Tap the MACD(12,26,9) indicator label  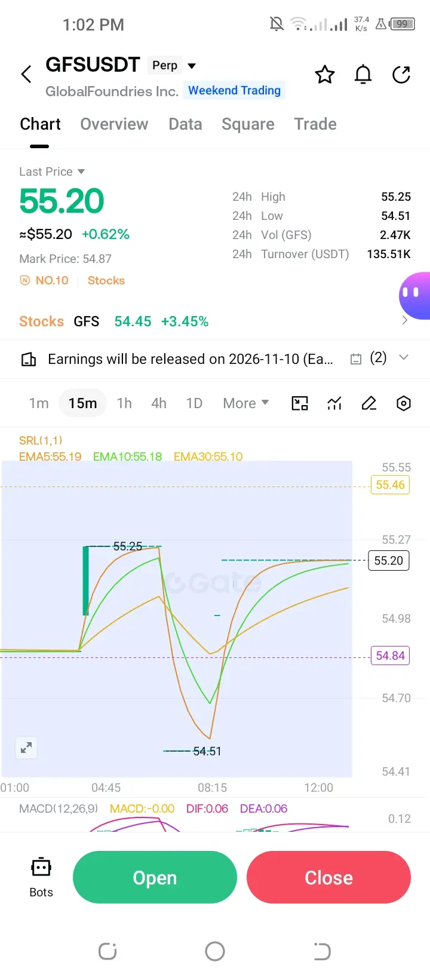pyautogui.click(x=59, y=808)
